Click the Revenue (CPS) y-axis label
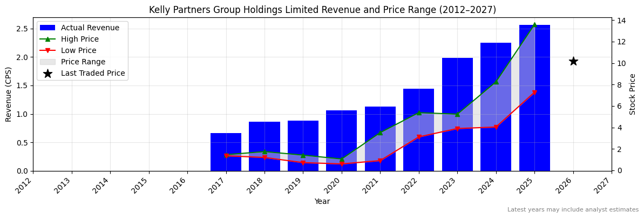 (8, 94)
